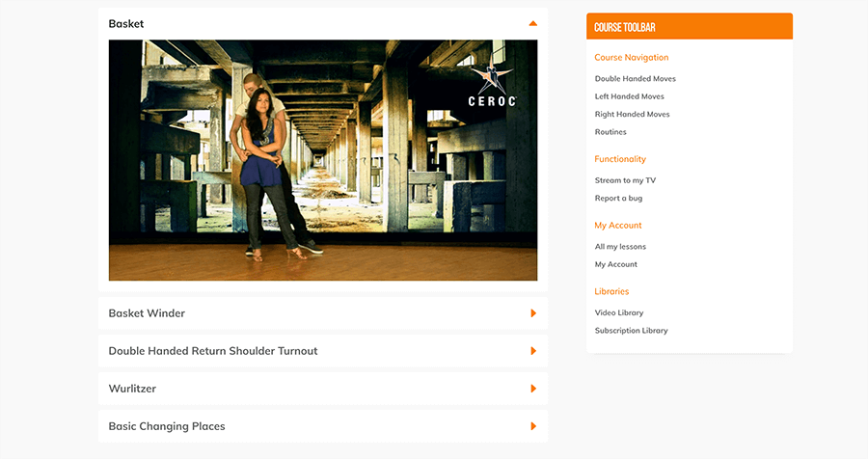
Task: Click the Basket Winder title
Action: [147, 313]
